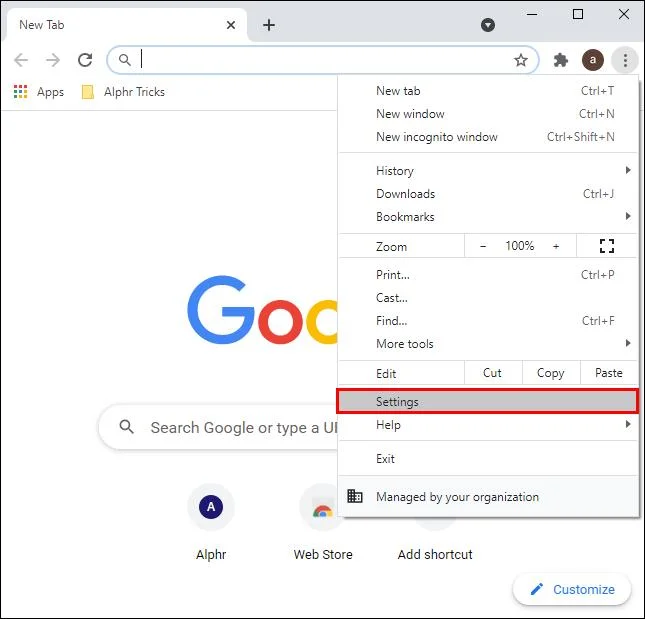Select New window menu entry
The image size is (645, 619).
(488, 114)
